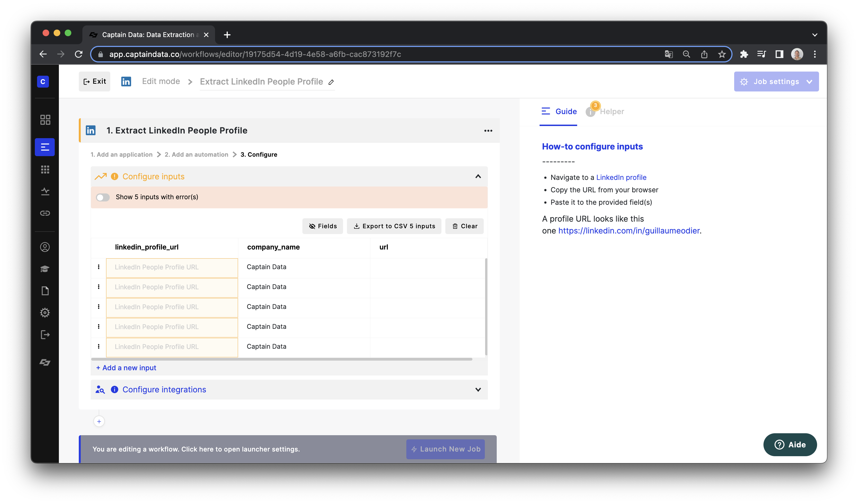858x504 pixels.
Task: Click the browser share icon
Action: (704, 54)
